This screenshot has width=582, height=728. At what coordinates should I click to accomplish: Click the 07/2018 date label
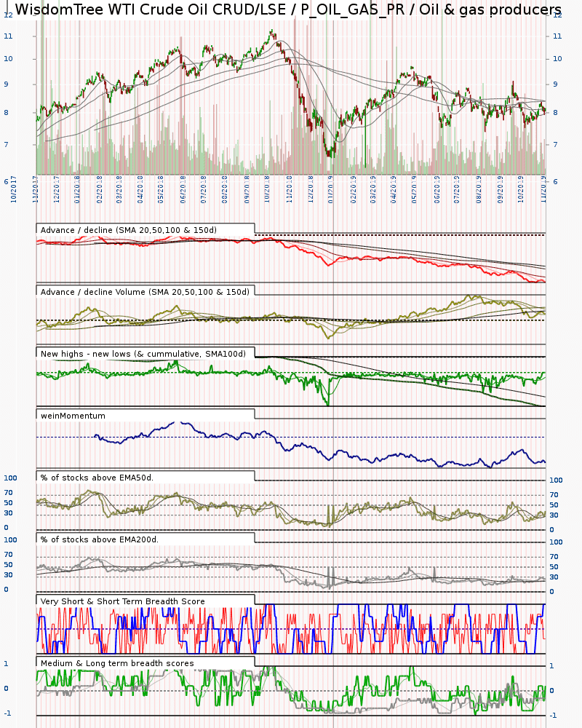click(x=203, y=189)
